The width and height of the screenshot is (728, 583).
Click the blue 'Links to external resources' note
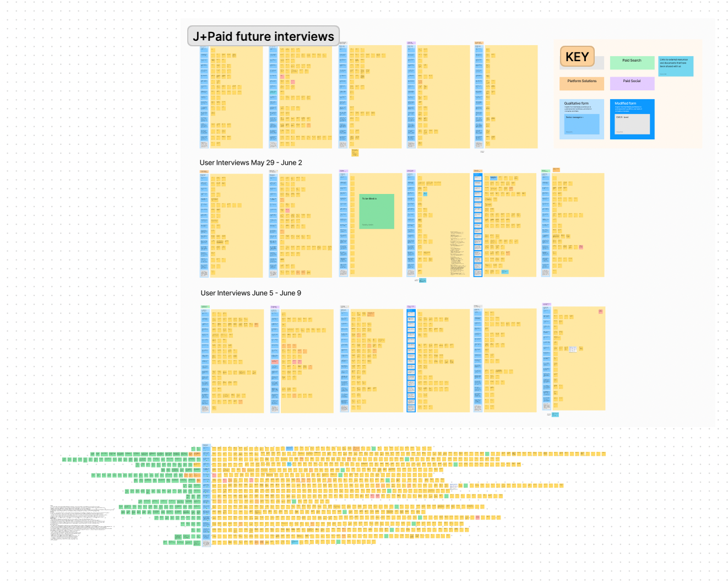coord(676,66)
